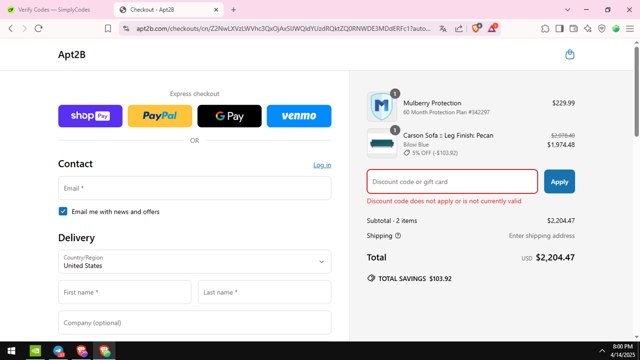Click the Carson Sofa product thumbnail
This screenshot has height=360, width=640.
click(x=382, y=143)
